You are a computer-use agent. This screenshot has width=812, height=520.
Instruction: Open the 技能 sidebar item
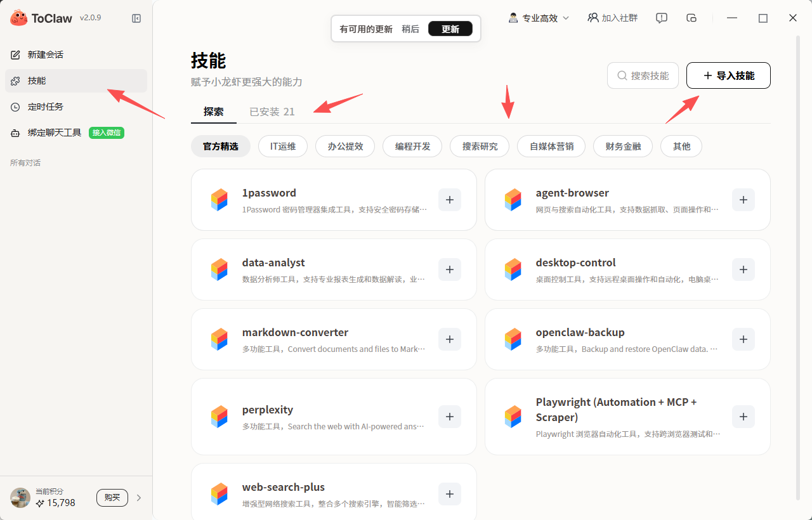tap(76, 81)
